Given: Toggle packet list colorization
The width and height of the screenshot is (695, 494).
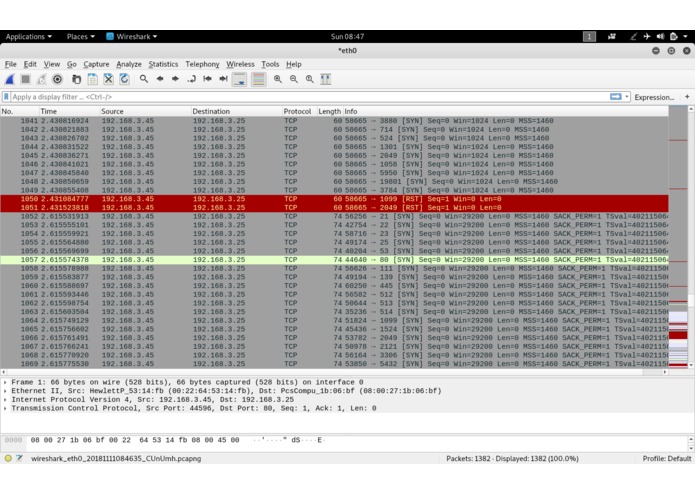Looking at the screenshot, I should [x=258, y=79].
